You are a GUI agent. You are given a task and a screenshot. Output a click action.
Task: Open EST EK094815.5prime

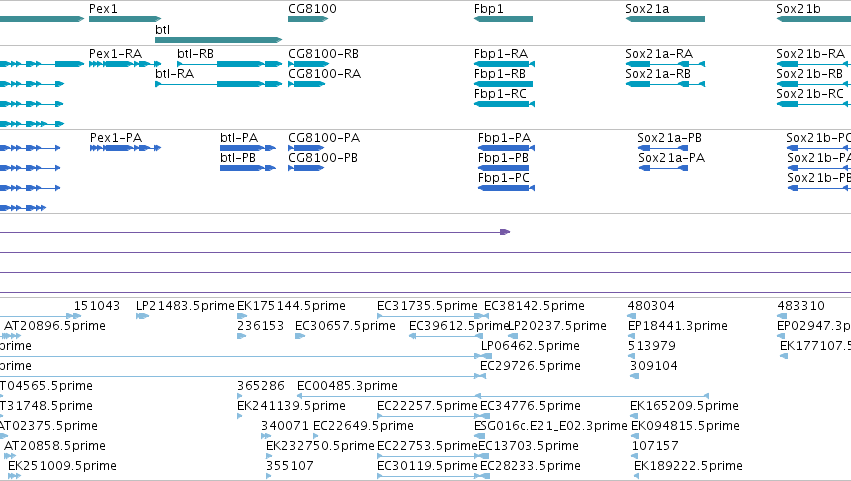point(685,426)
